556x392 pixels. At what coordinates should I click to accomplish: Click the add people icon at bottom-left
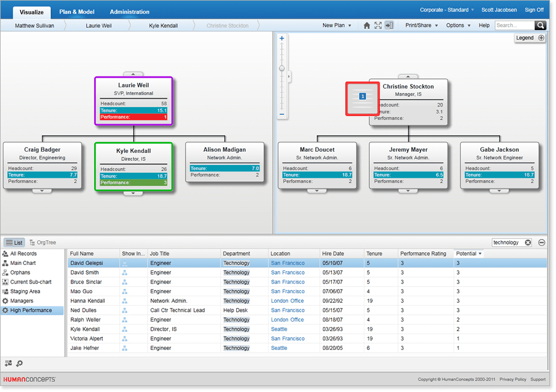tap(8, 363)
